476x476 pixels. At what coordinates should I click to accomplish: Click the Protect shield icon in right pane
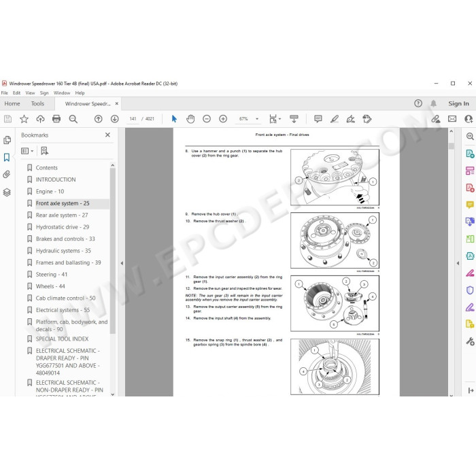tap(470, 290)
